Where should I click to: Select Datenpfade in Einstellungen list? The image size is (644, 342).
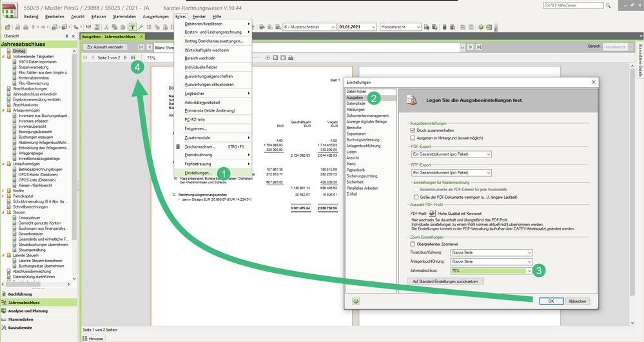356,104
